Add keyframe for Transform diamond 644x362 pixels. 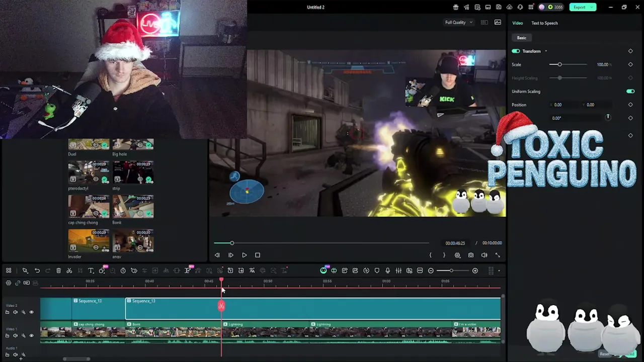630,51
